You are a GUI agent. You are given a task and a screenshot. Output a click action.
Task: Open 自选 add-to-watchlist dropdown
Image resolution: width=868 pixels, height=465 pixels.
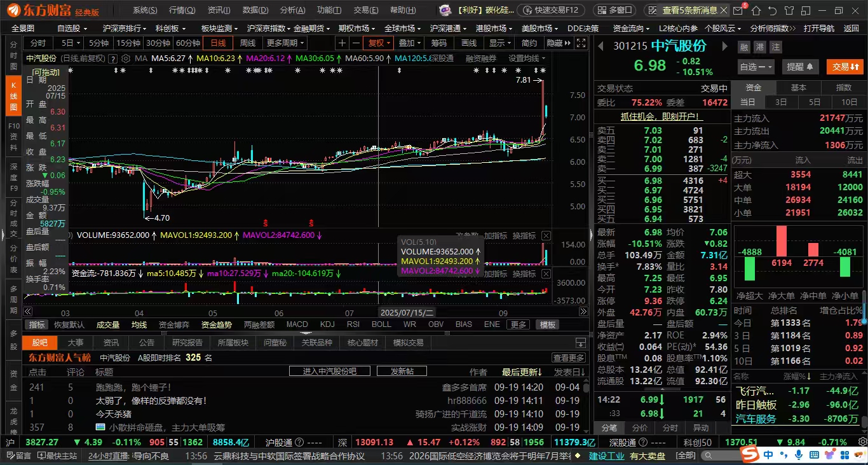pos(756,67)
